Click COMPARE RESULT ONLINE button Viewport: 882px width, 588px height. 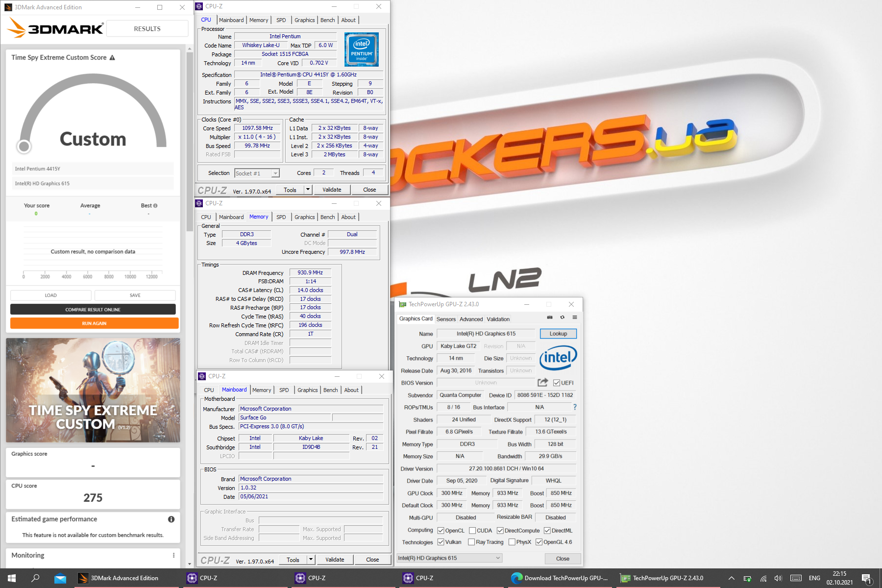pyautogui.click(x=93, y=310)
